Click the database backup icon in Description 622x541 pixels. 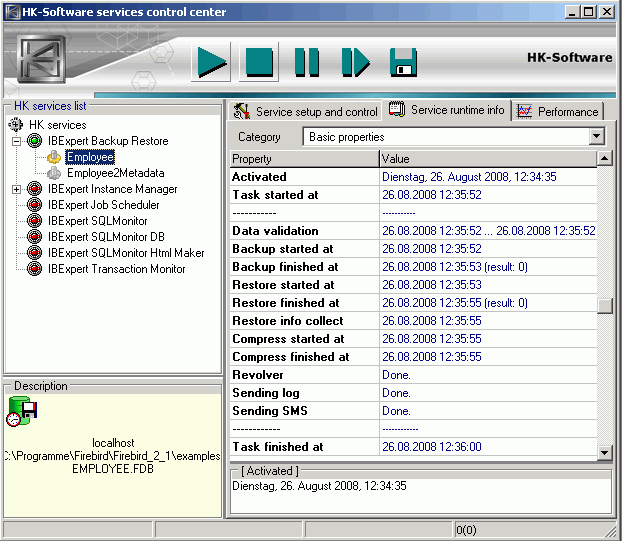(21, 411)
